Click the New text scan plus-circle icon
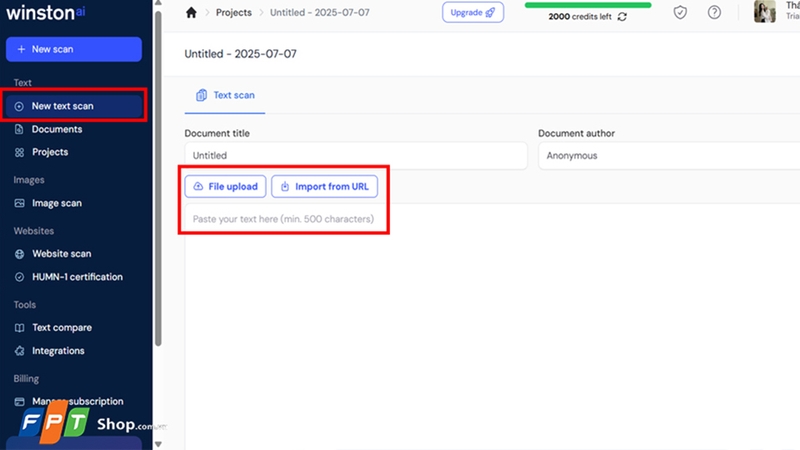 19,106
